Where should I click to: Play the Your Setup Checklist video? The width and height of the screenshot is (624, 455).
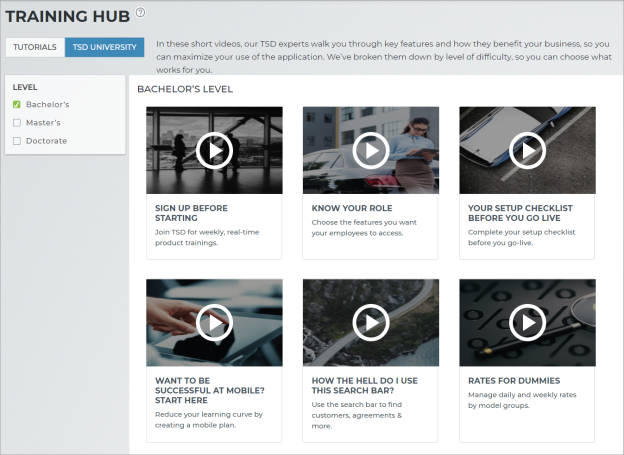pyautogui.click(x=527, y=150)
